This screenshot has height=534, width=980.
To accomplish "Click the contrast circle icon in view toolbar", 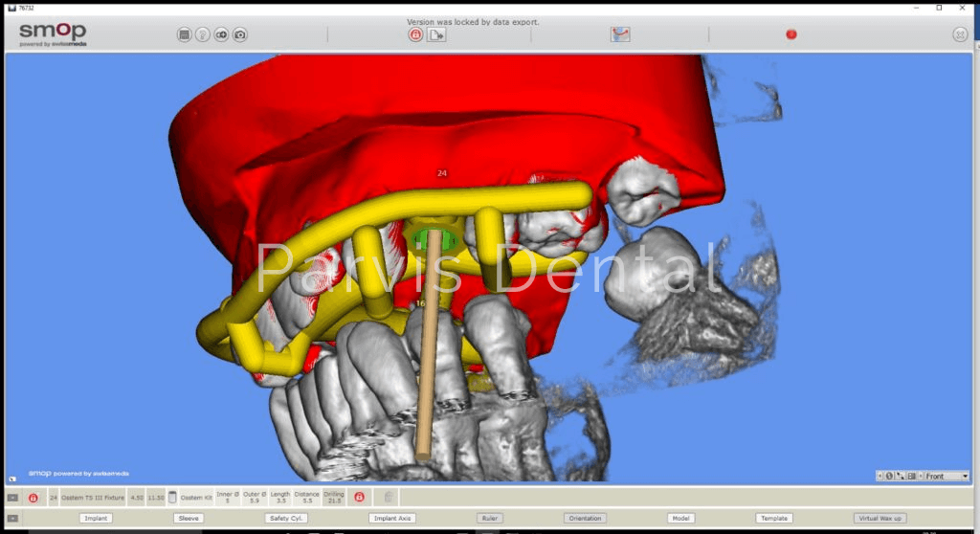I will pos(889,476).
